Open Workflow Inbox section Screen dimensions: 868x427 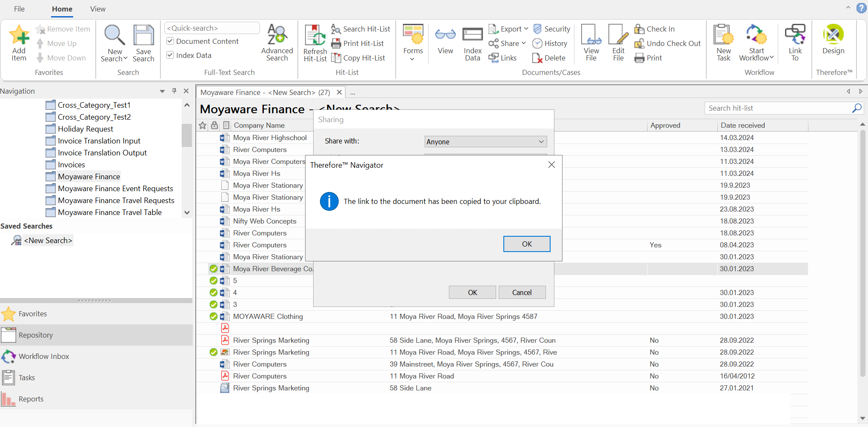tap(96, 356)
